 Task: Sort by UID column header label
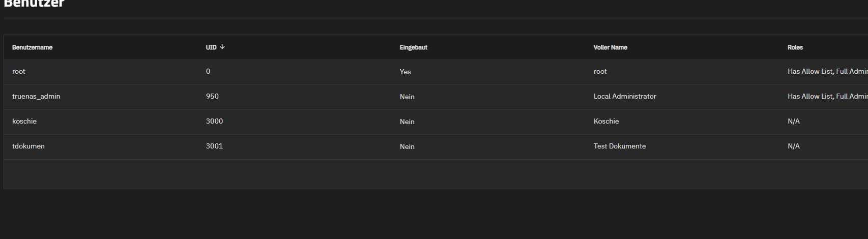211,47
